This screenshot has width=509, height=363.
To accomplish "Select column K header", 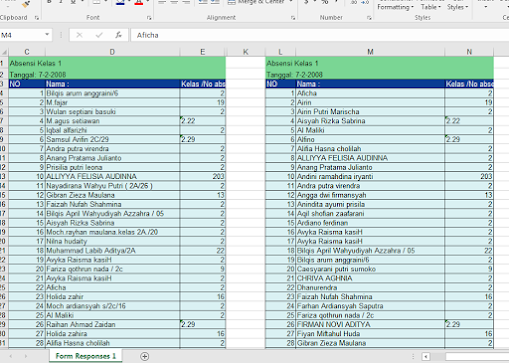I will point(246,52).
